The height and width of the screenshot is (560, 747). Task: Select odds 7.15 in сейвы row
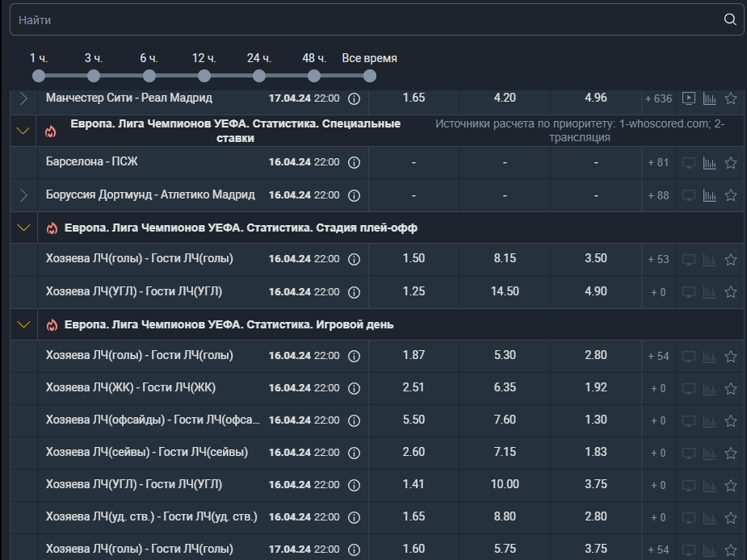pyautogui.click(x=505, y=452)
